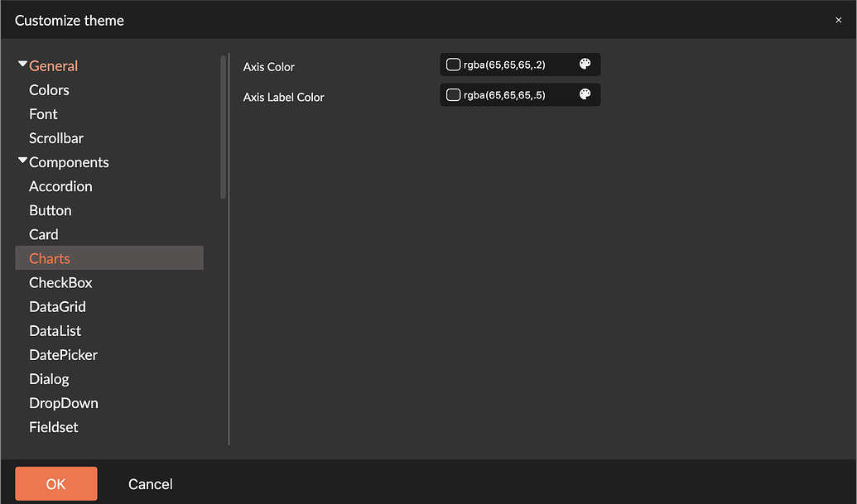
Task: Select the DropDown component
Action: pyautogui.click(x=64, y=402)
